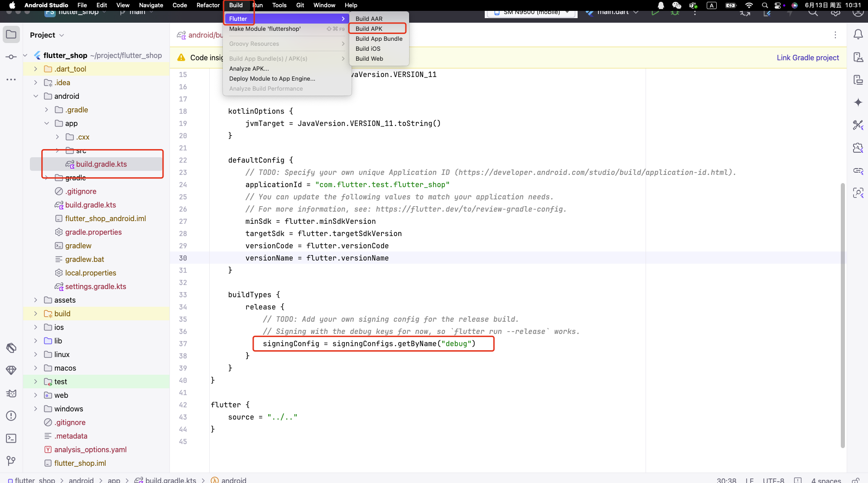Viewport: 868px width, 483px height.
Task: Expand the assets folder
Action: (x=36, y=300)
